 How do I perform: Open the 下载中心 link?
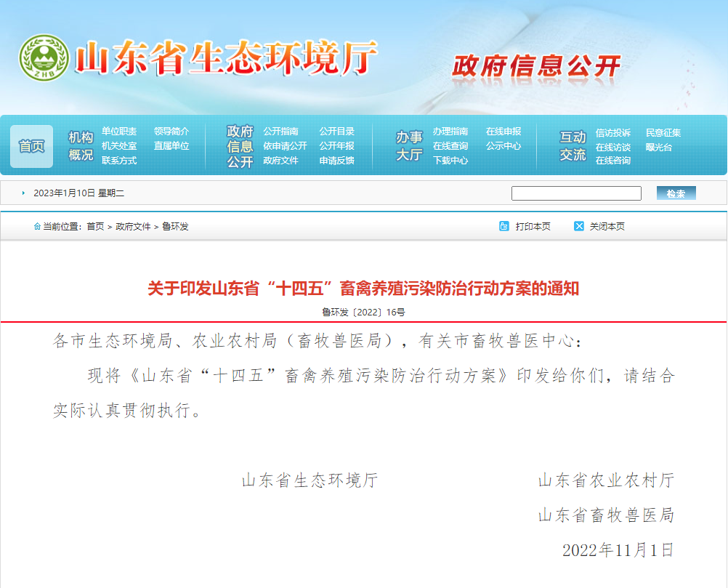tap(450, 161)
